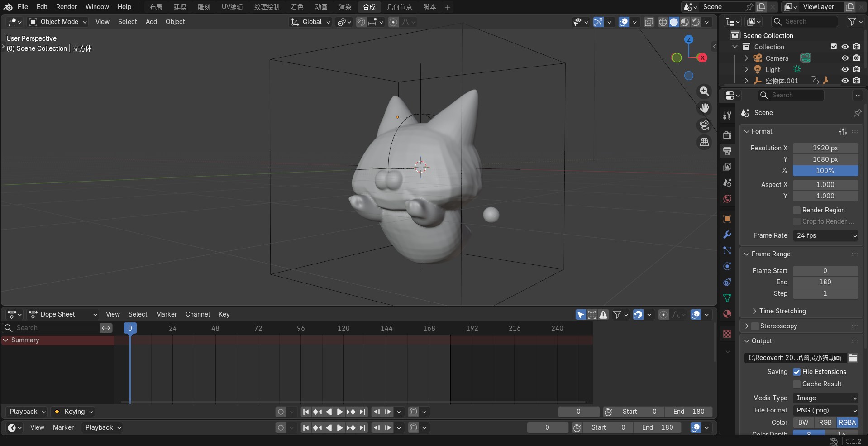Open the Render properties tab

(727, 135)
